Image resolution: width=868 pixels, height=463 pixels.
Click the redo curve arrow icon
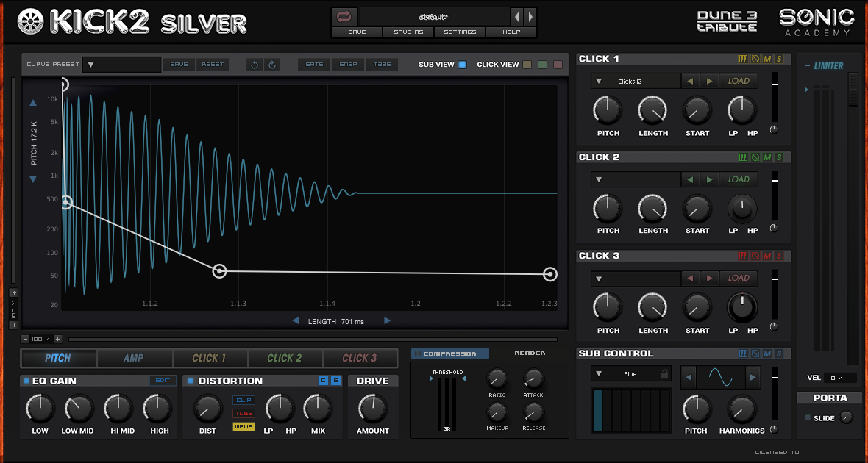(272, 65)
